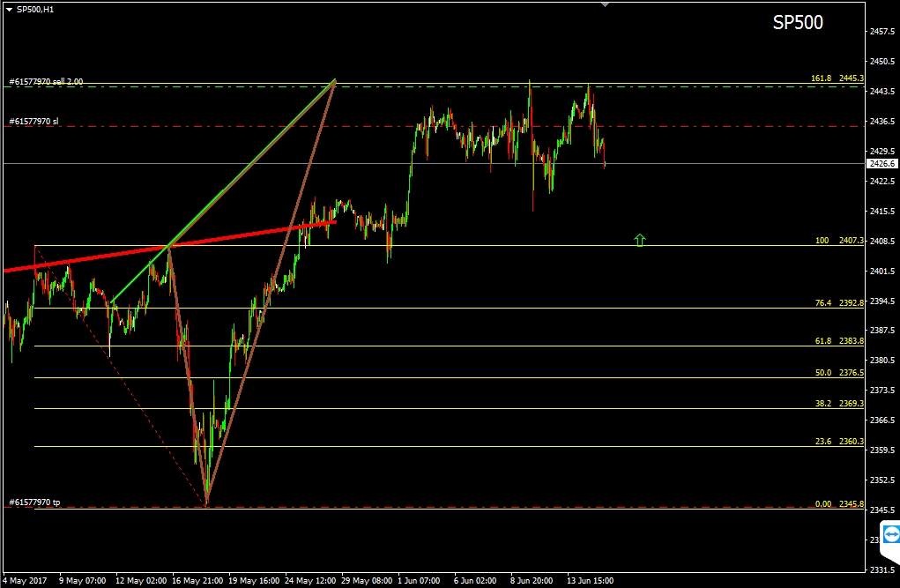Select the Fibonacci 38.2 level label 2369.3
Screen dimensions: 900x588
pos(839,404)
